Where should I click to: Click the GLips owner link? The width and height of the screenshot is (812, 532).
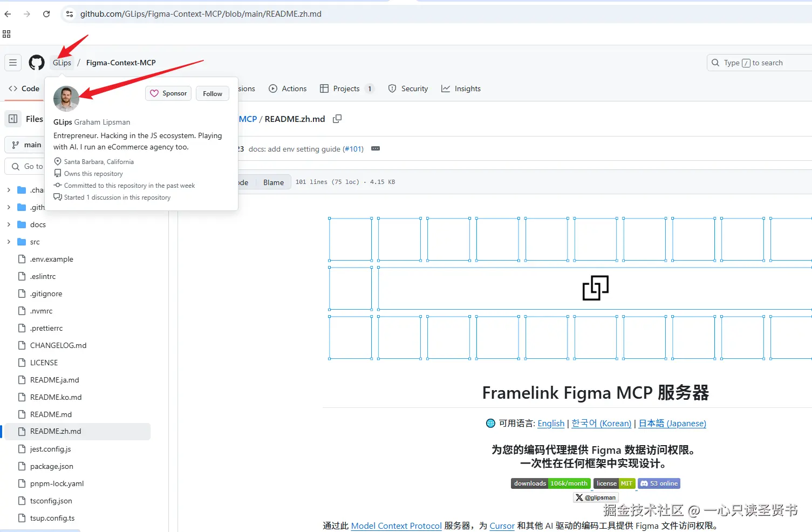(62, 63)
